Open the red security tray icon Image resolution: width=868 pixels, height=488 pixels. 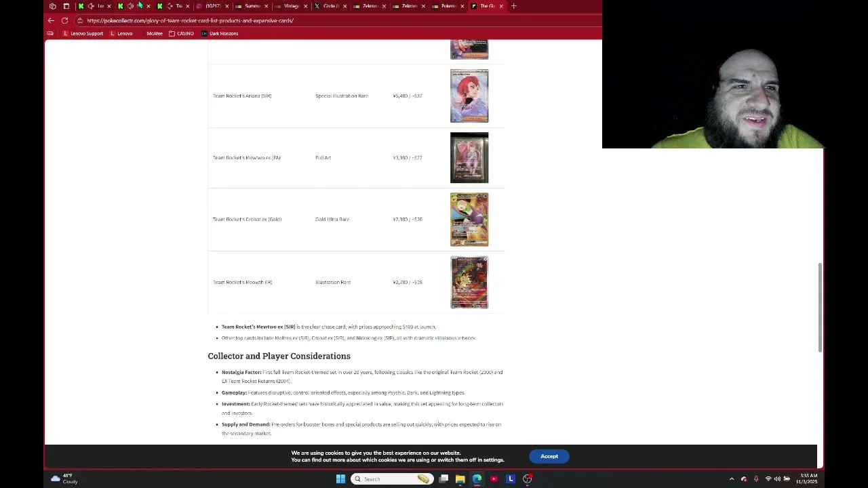coord(744,479)
